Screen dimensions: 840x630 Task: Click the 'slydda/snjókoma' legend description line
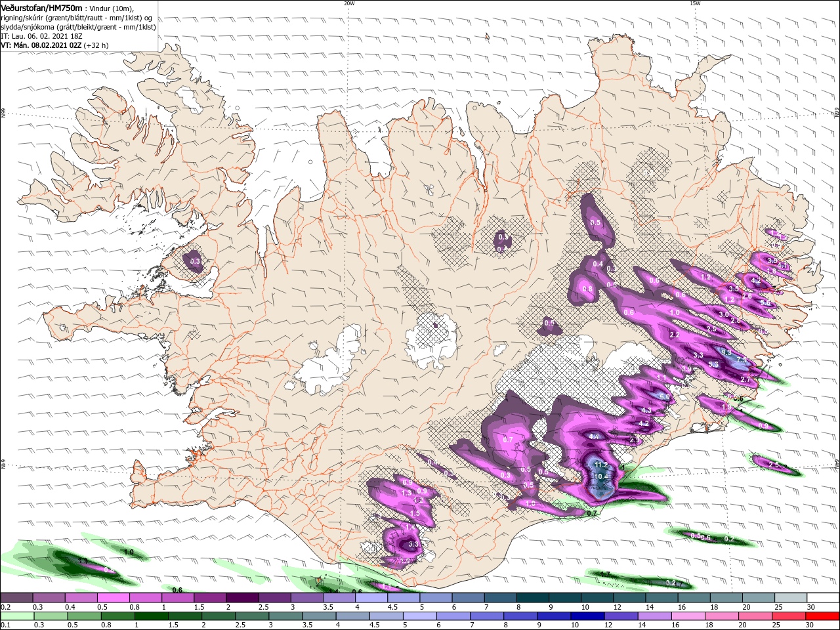coord(78,28)
